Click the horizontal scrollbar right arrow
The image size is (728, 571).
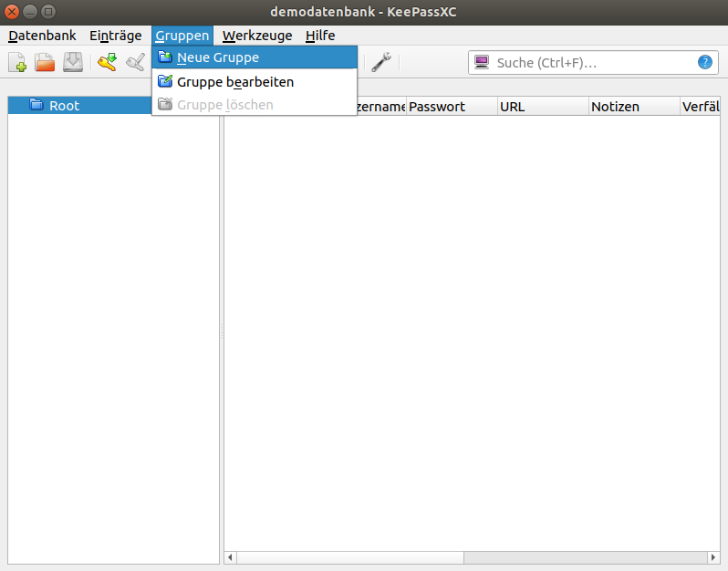[x=713, y=557]
